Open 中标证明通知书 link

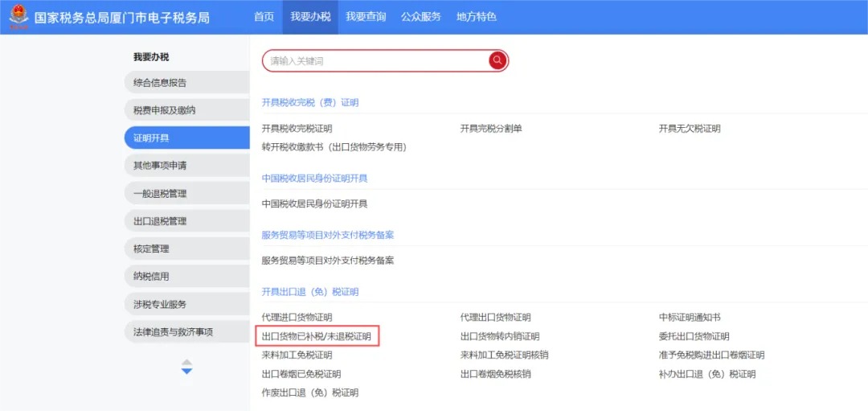pyautogui.click(x=690, y=318)
